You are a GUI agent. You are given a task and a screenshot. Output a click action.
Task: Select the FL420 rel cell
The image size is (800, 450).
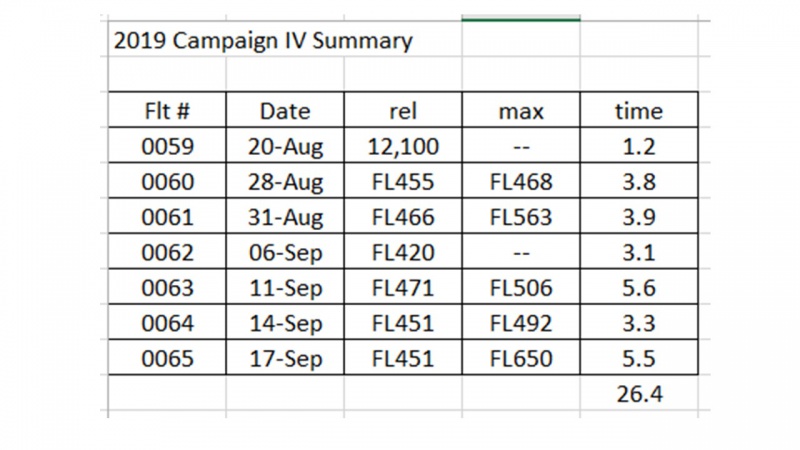pyautogui.click(x=405, y=252)
